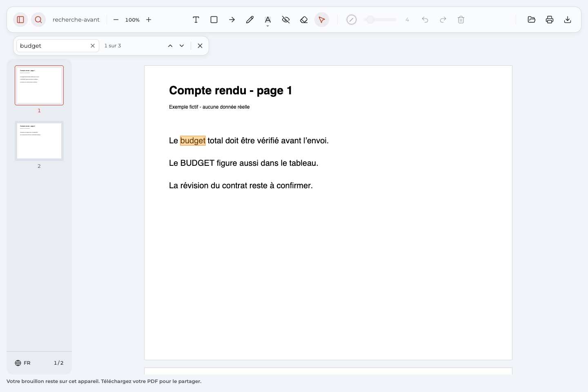Select the page 1 thumbnail
The image size is (588, 392).
tap(39, 85)
